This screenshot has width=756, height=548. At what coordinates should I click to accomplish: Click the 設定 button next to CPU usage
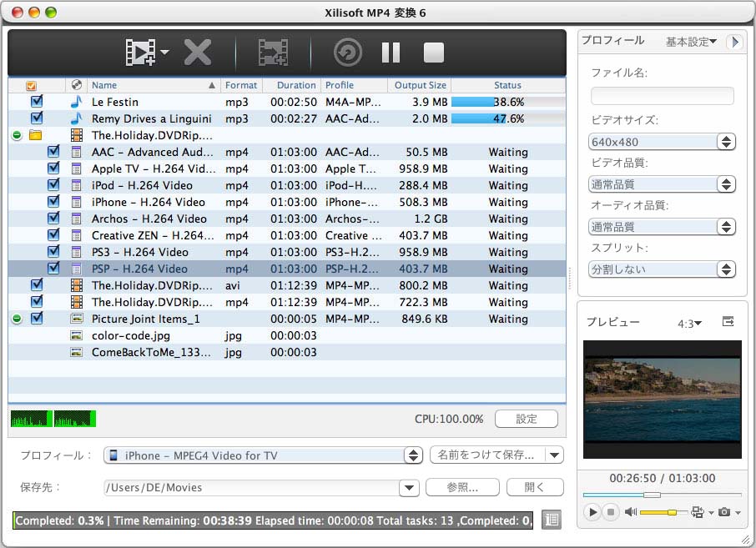[x=526, y=419]
